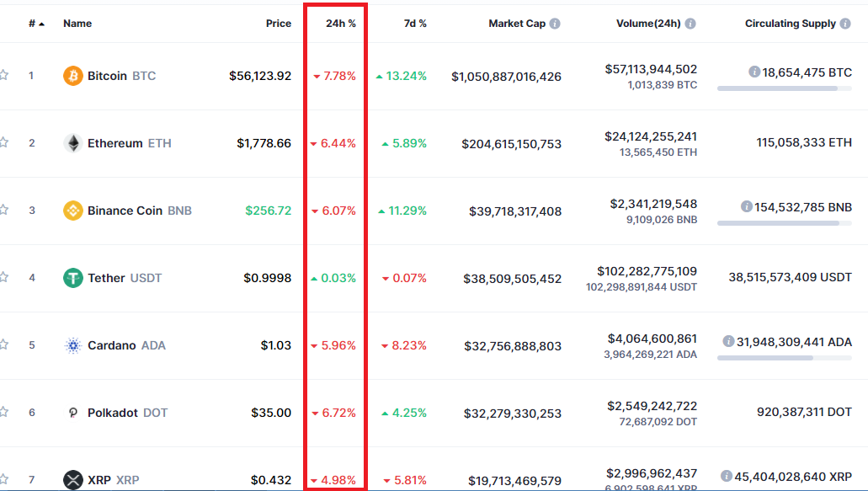The image size is (868, 491).
Task: Click the Volume(24h) info icon
Action: coord(690,24)
